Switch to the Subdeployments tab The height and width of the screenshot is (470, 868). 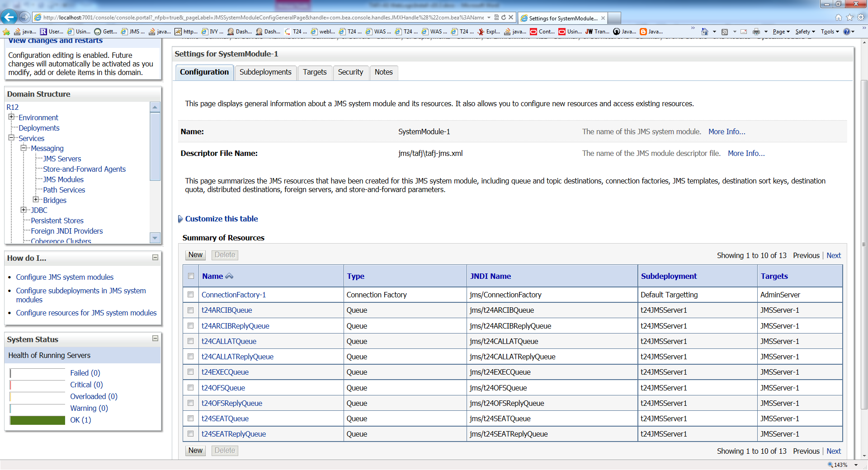pos(265,72)
